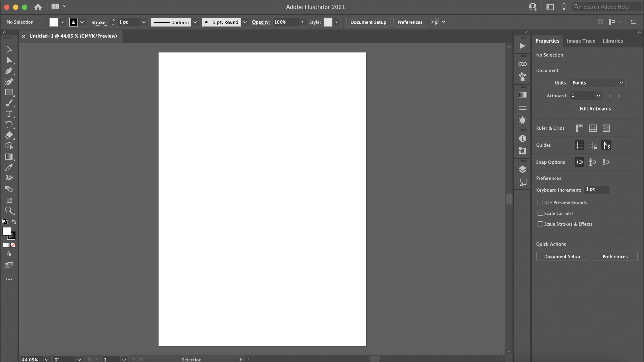644x362 pixels.
Task: Click the Edit Artboards button
Action: click(x=595, y=108)
